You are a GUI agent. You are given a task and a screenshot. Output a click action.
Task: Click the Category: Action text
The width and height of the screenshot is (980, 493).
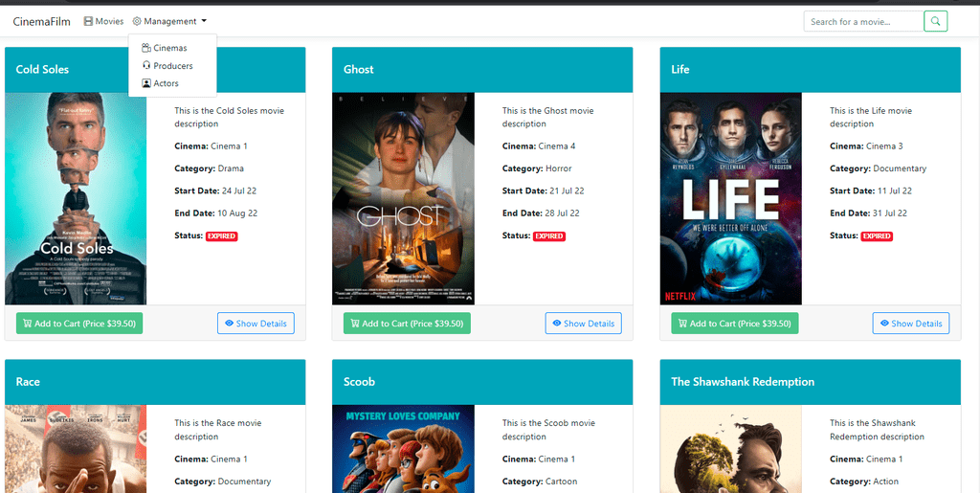tap(864, 482)
